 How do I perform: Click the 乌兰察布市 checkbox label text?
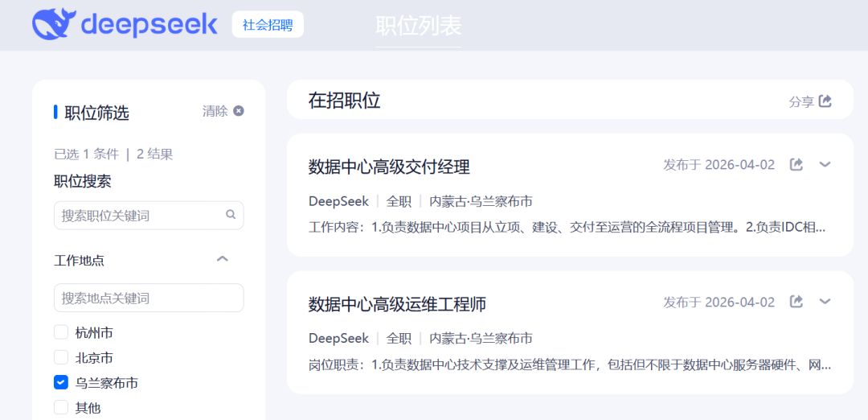tap(107, 383)
